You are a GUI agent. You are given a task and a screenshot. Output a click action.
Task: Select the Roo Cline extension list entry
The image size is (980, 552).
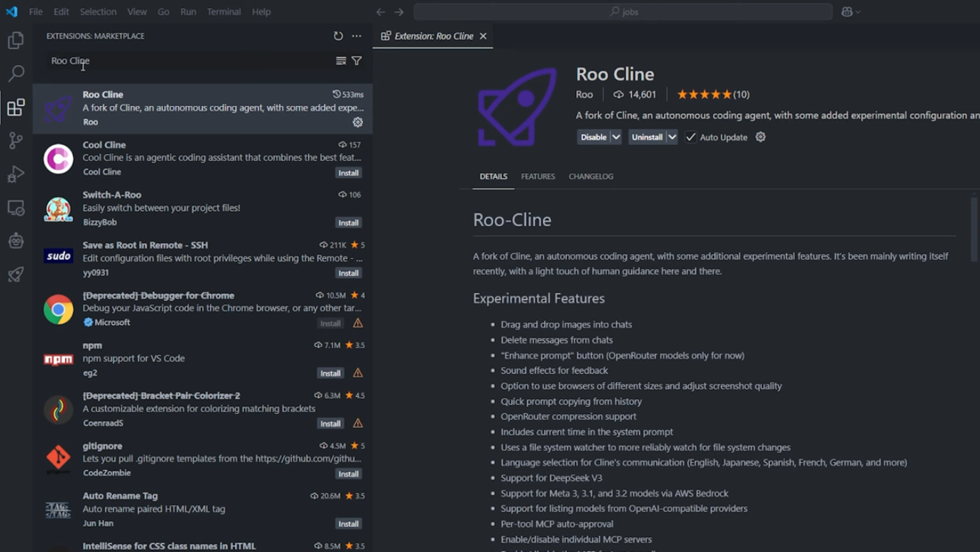coord(202,109)
